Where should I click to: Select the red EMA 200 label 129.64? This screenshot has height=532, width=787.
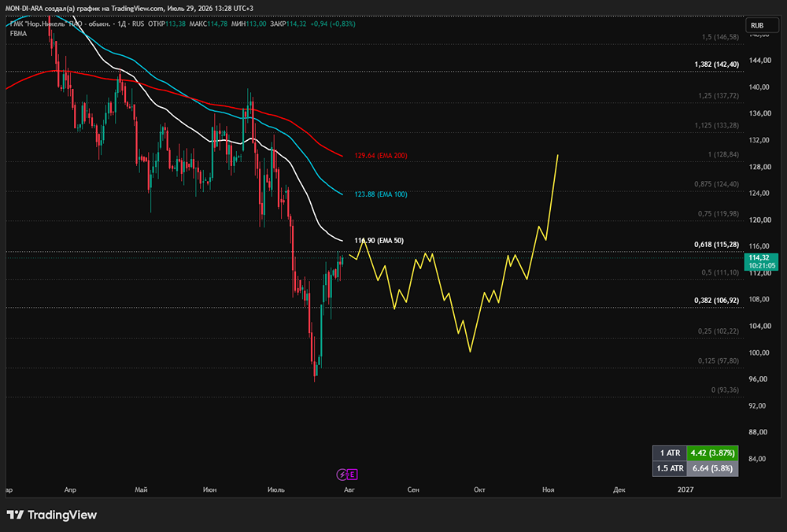381,156
